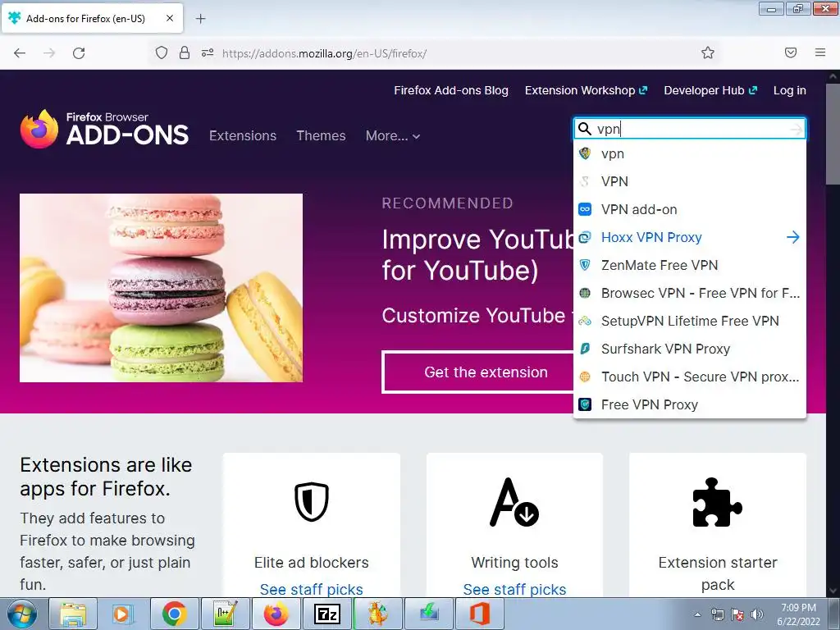Viewport: 840px width, 630px height.
Task: Select the 'Free VPN Proxy' suggestion
Action: pos(689,404)
